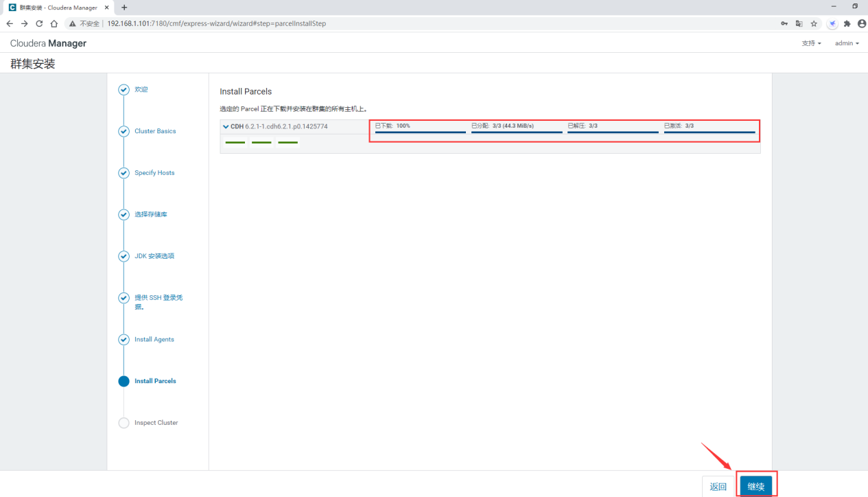Open saved passwords key icon

(x=784, y=23)
